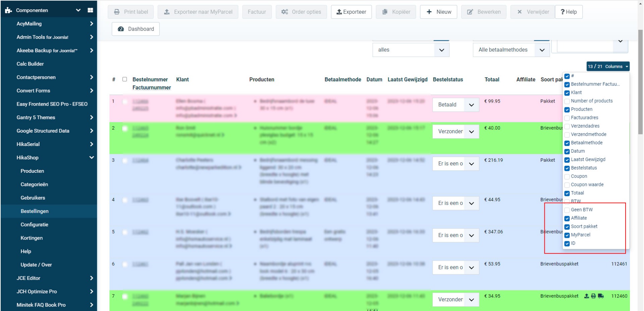Create a new order with Nieuw
644x311 pixels.
click(439, 12)
